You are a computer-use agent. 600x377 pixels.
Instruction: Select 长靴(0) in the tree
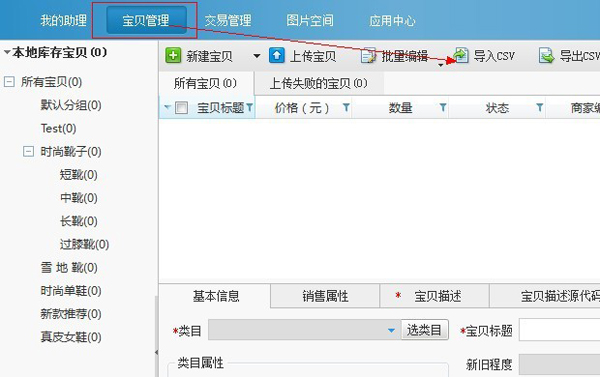pyautogui.click(x=78, y=221)
